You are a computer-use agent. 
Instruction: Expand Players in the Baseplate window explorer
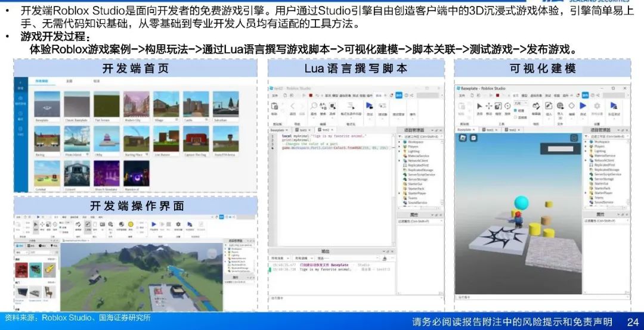click(586, 146)
